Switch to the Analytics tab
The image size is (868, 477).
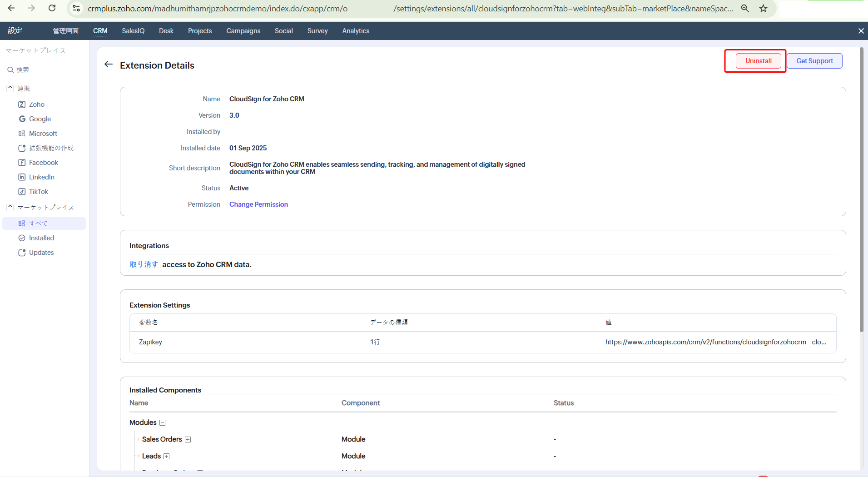pos(356,31)
